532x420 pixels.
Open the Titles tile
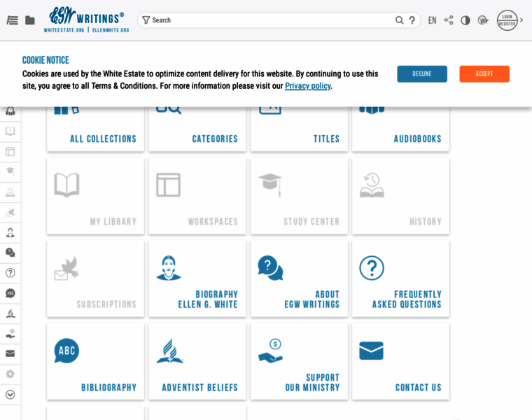(x=299, y=129)
